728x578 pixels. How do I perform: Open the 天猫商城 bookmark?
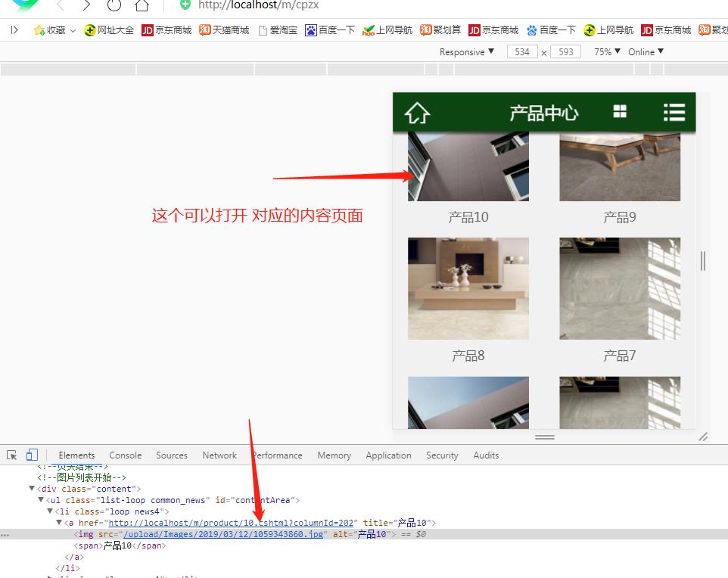point(224,30)
